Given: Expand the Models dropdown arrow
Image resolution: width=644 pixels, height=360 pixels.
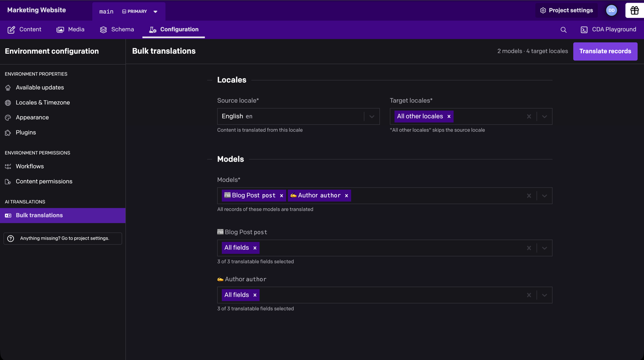Looking at the screenshot, I should [x=544, y=196].
